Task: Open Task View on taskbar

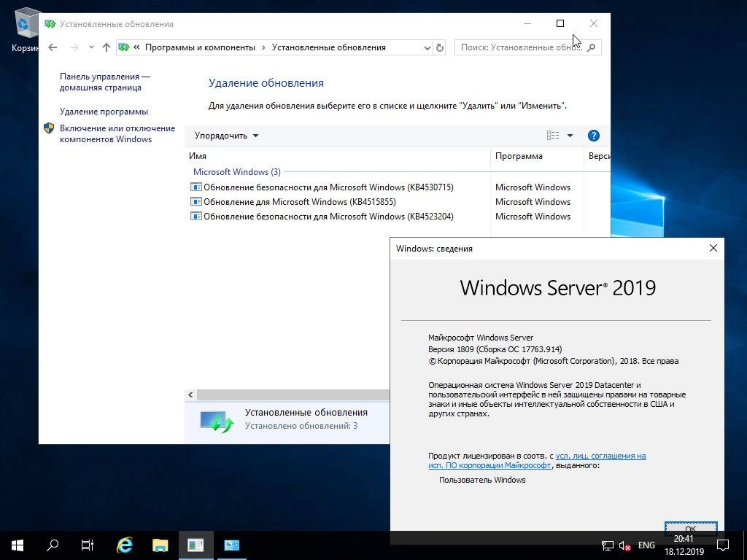Action: tap(88, 545)
